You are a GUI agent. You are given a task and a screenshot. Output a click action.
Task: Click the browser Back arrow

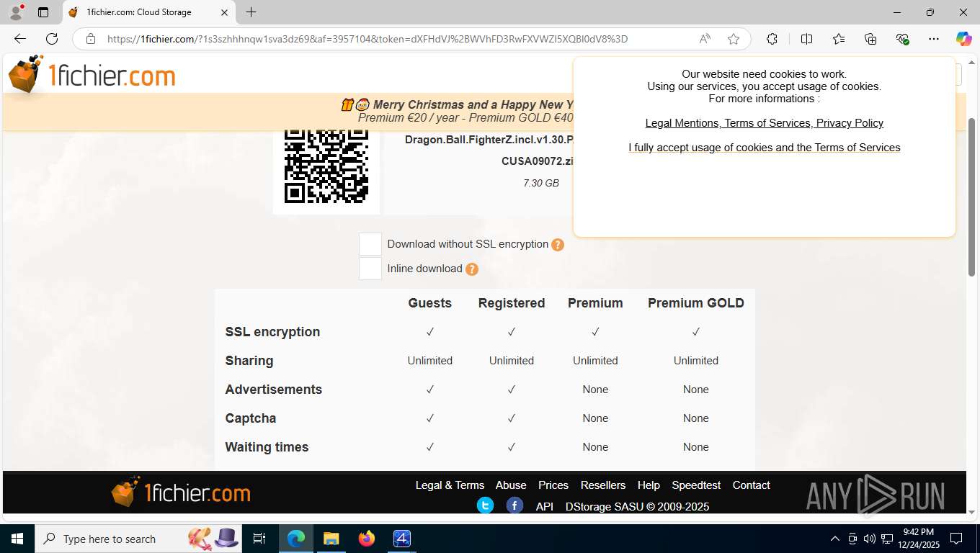tap(20, 39)
